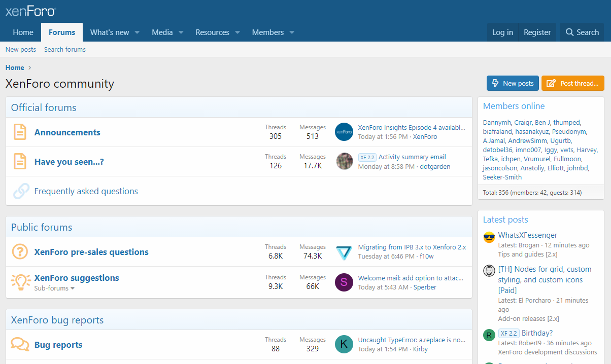The width and height of the screenshot is (611, 364).
Task: Open XenForo Insights Episode 4 thread
Action: tap(412, 127)
